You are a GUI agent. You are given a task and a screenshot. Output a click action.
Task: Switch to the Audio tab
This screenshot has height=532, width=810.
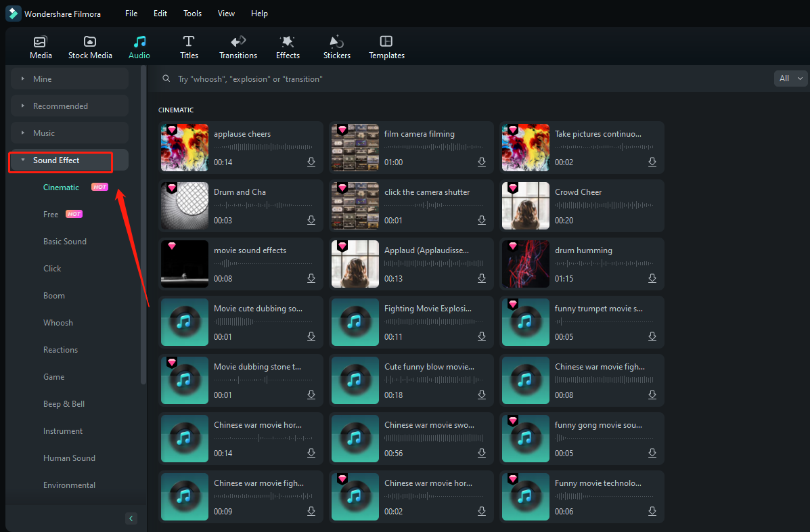[139, 47]
